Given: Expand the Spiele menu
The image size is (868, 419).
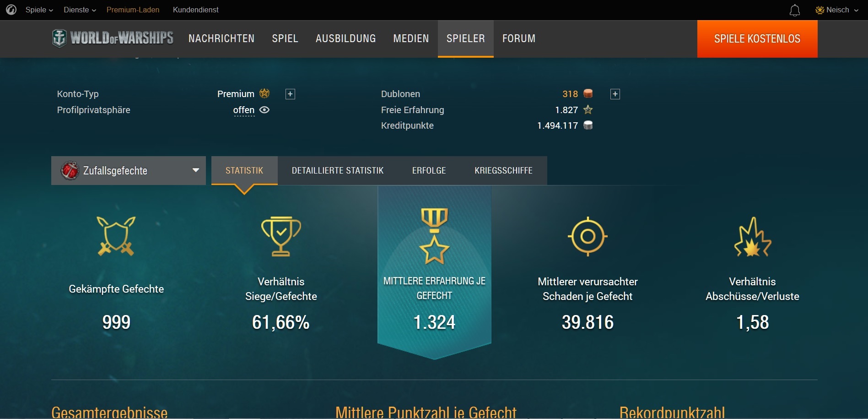Looking at the screenshot, I should pos(39,10).
